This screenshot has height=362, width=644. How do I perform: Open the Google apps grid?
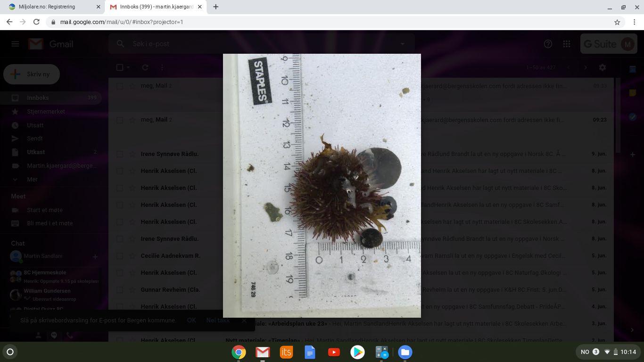point(567,44)
